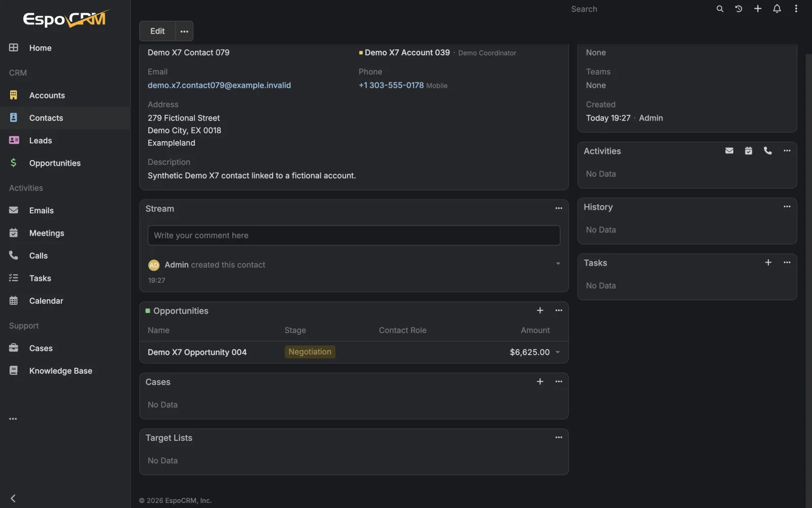Click the Edit button
This screenshot has width=812, height=508.
(157, 31)
